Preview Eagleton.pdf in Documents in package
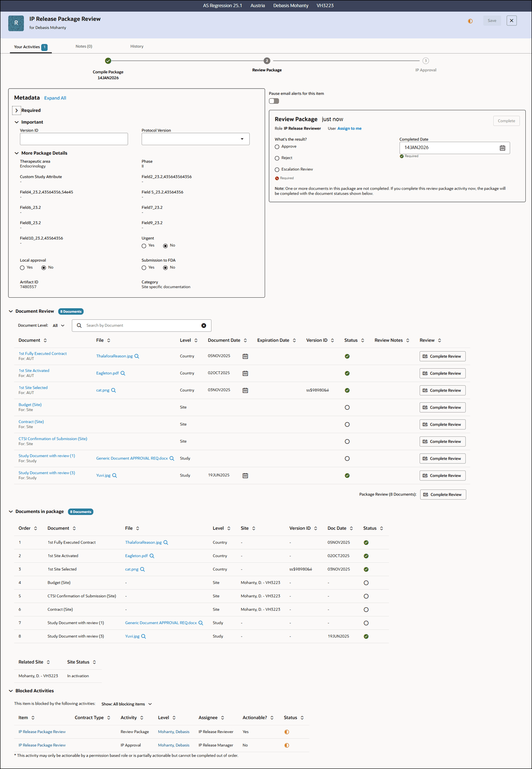The height and width of the screenshot is (769, 532). [152, 556]
